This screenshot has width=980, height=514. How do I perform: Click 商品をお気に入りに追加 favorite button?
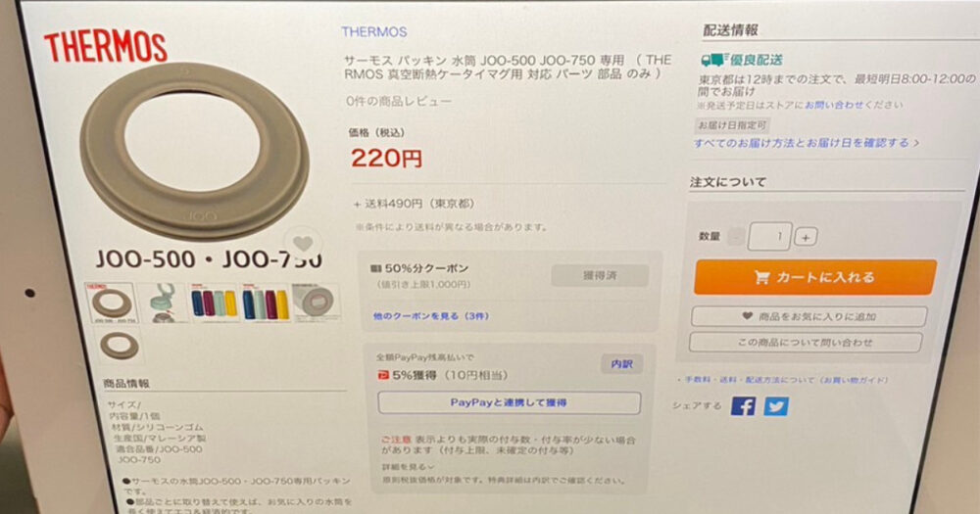point(808,316)
